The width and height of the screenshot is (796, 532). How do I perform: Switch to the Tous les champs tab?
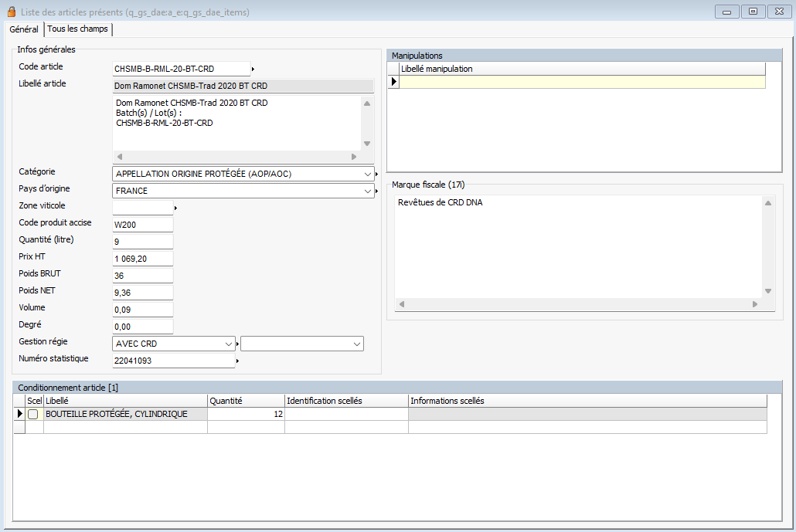(78, 29)
